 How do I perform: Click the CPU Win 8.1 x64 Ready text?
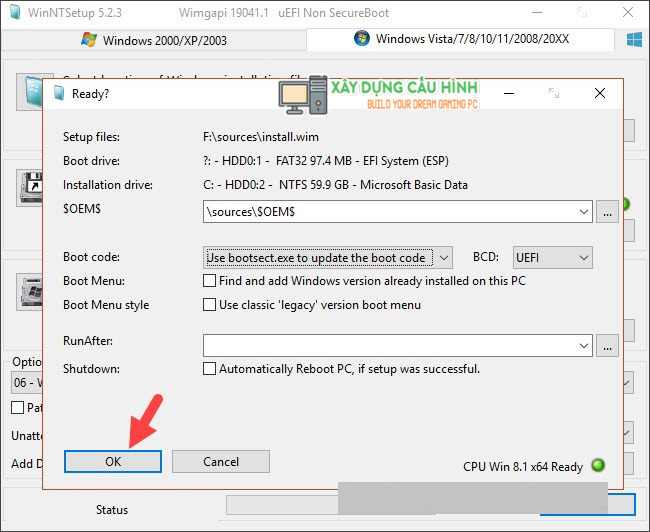tap(523, 466)
